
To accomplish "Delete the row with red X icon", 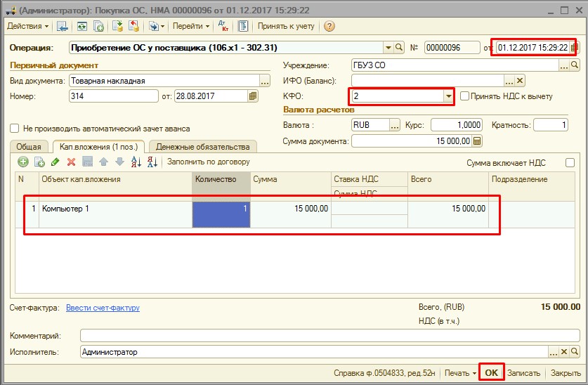I will pyautogui.click(x=71, y=162).
